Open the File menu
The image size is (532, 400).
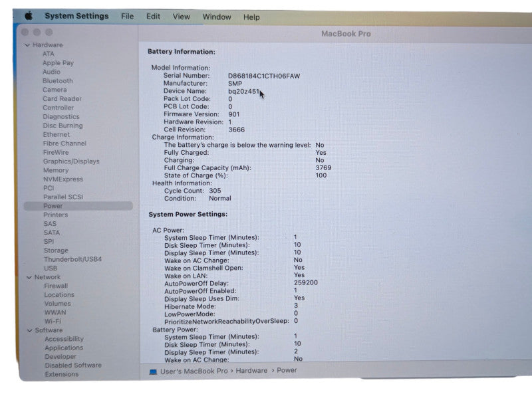point(128,16)
